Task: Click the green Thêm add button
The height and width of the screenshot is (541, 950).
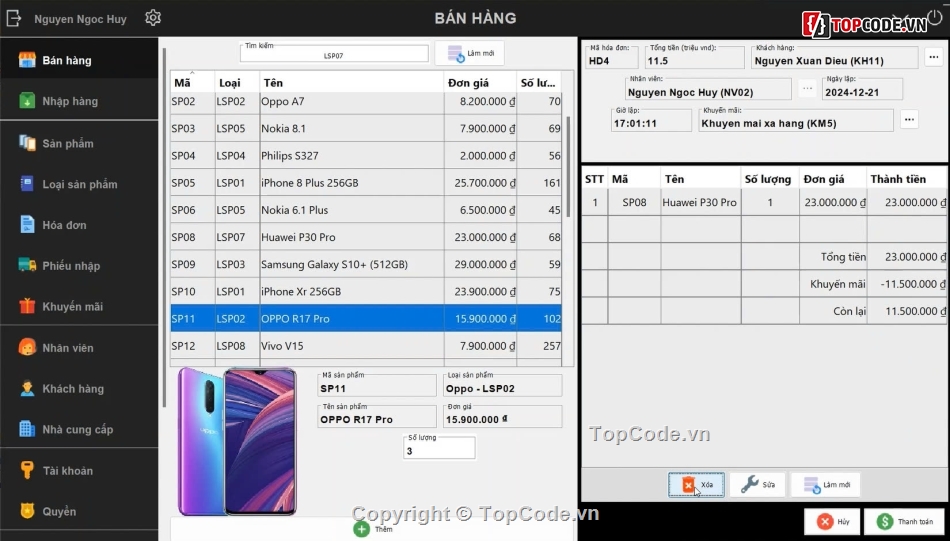Action: [373, 529]
